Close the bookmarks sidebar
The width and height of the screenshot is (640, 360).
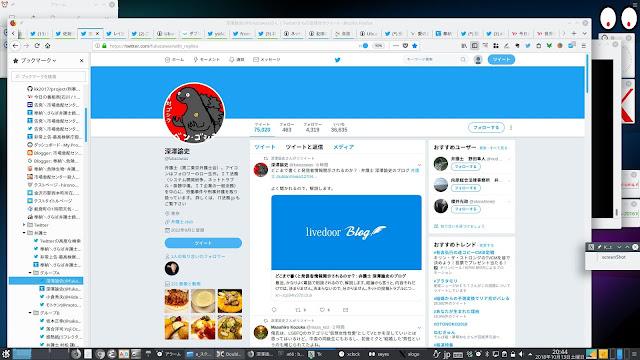(x=81, y=60)
